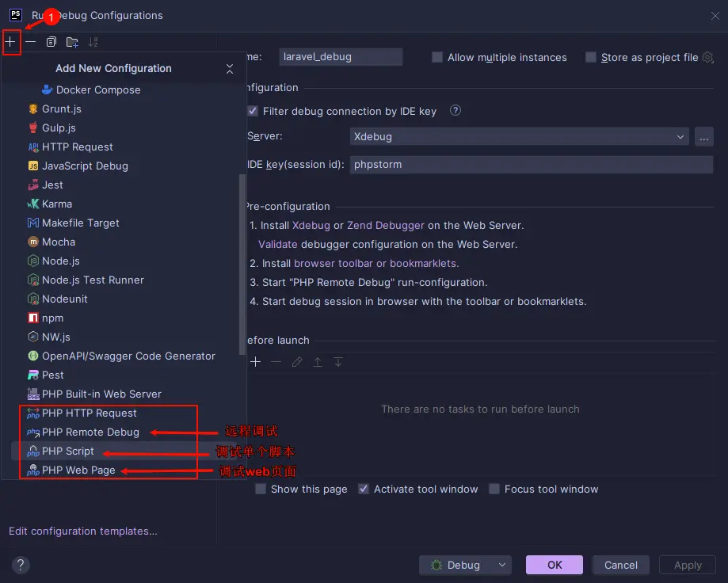Viewport: 728px width, 583px height.
Task: Click the Grunt.js icon
Action: pyautogui.click(x=33, y=109)
